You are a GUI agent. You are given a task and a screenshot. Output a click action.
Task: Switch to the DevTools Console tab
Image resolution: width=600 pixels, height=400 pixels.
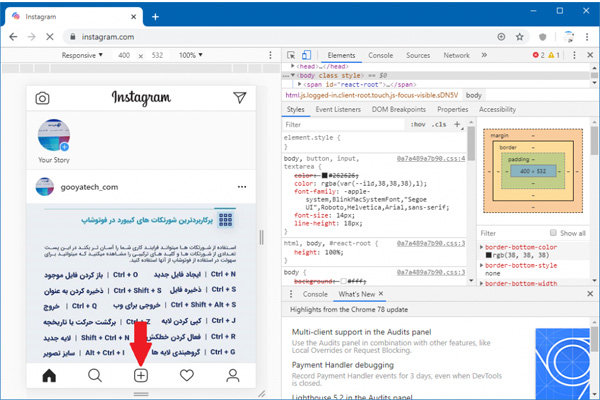click(380, 56)
